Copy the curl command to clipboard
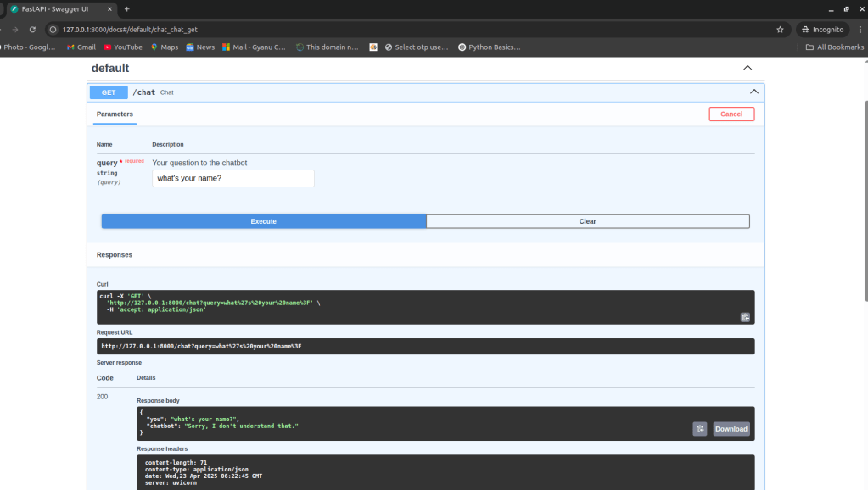 (x=745, y=317)
